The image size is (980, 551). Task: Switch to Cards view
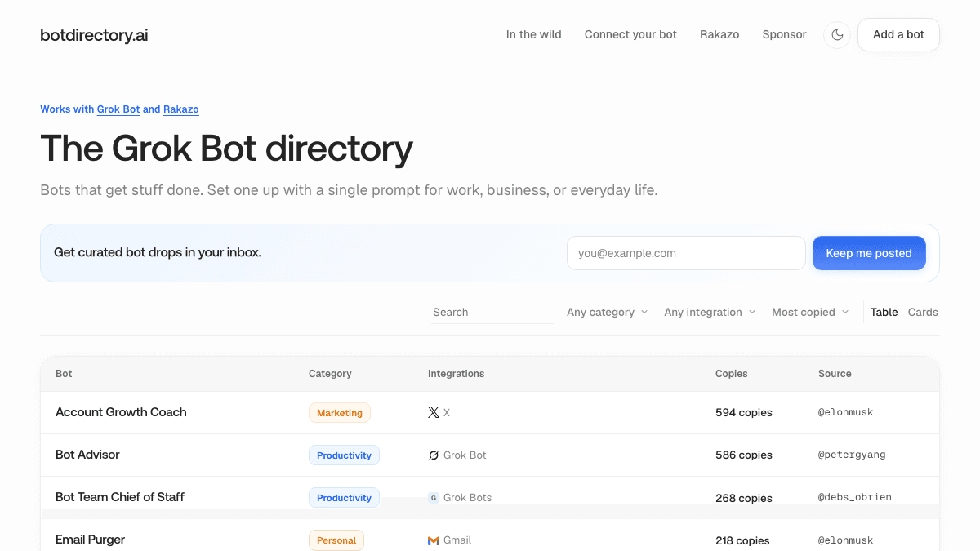[x=923, y=313]
